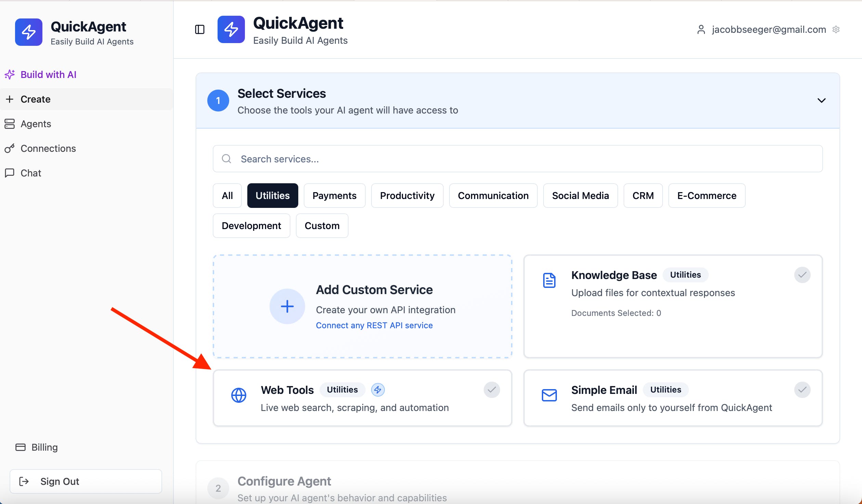Image resolution: width=862 pixels, height=504 pixels.
Task: Filter services by CRM
Action: [x=643, y=196]
